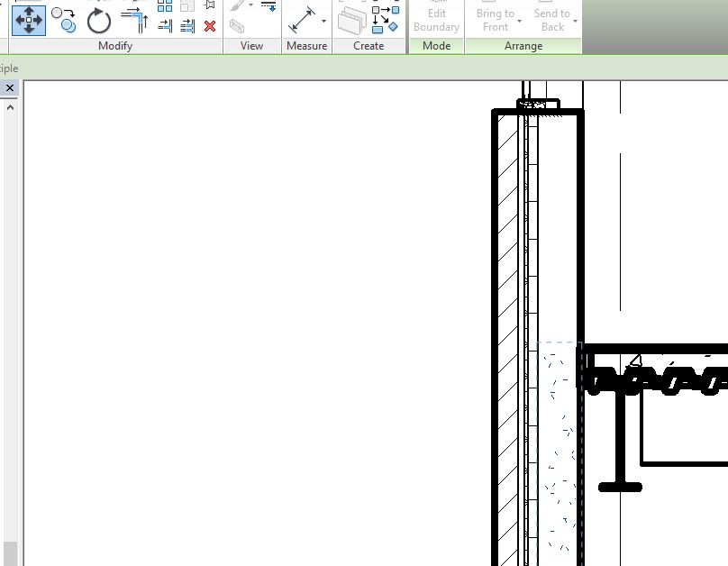The width and height of the screenshot is (728, 566).
Task: Click the Modify panel title
Action: click(x=114, y=45)
